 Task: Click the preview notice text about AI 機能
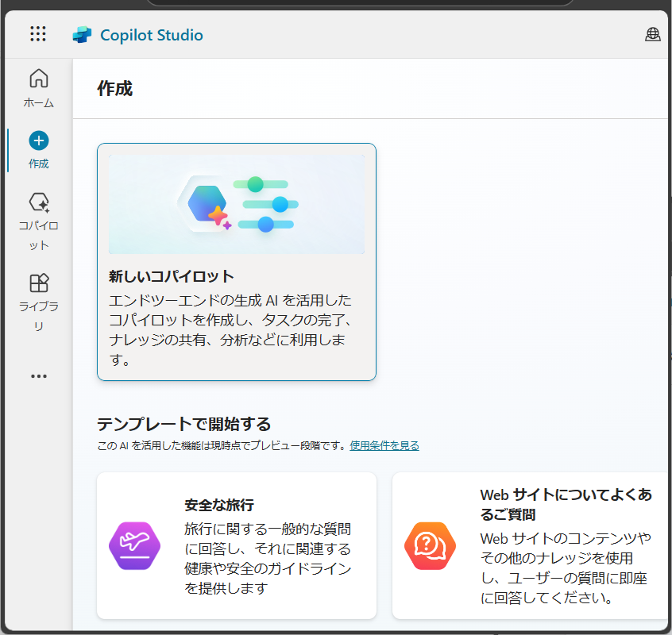pos(221,446)
